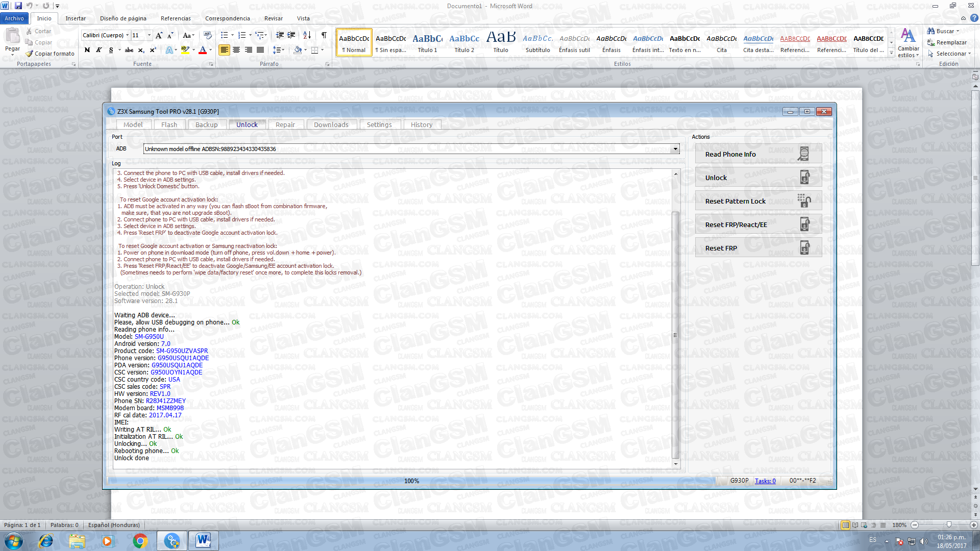The height and width of the screenshot is (551, 980).
Task: Open Internet Explorer from taskbar
Action: click(46, 541)
